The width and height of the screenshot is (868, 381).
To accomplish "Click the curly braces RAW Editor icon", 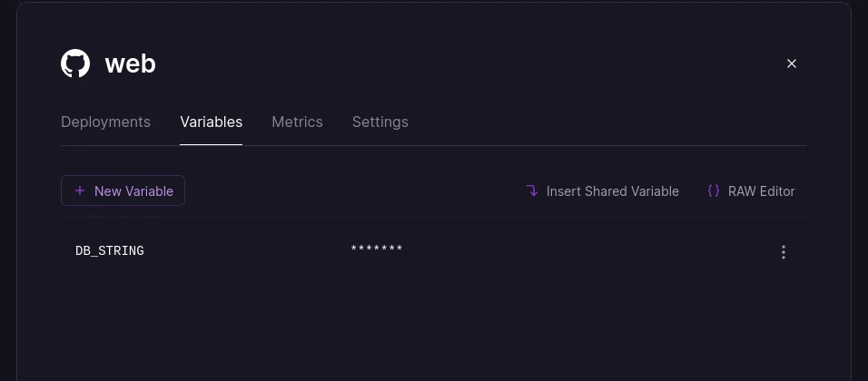I will tap(714, 190).
